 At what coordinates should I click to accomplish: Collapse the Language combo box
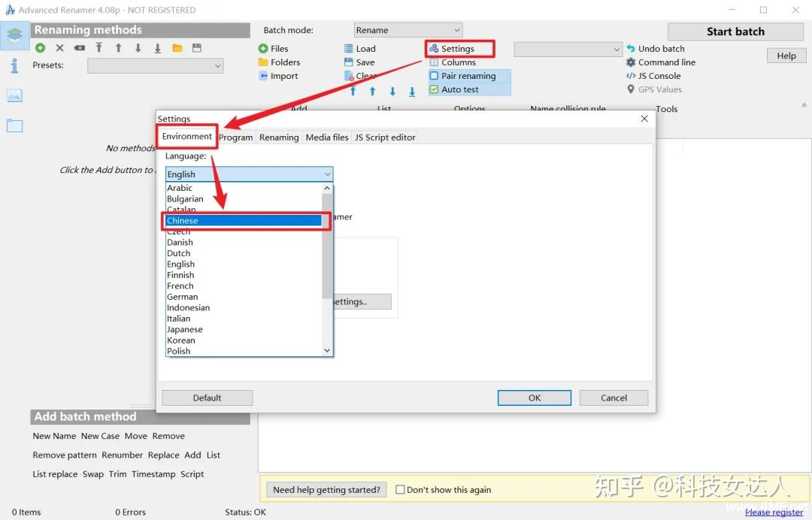327,174
